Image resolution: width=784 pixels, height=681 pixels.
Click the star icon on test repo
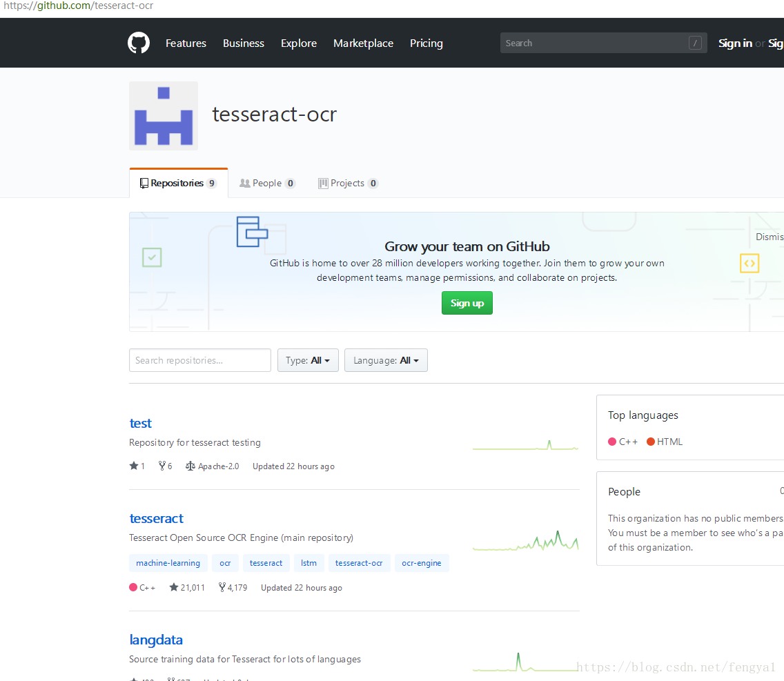133,466
